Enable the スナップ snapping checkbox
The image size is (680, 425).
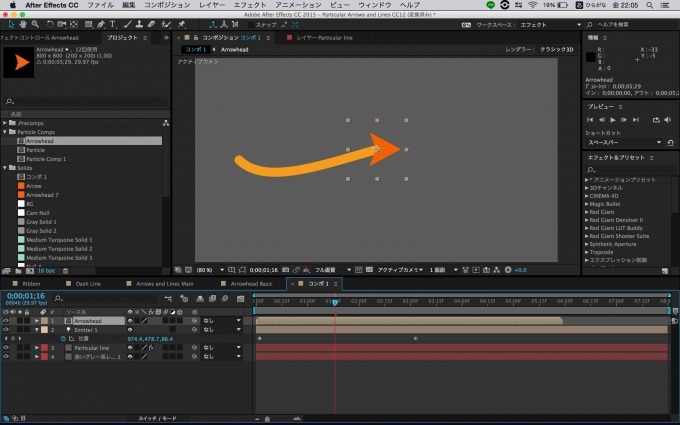250,24
